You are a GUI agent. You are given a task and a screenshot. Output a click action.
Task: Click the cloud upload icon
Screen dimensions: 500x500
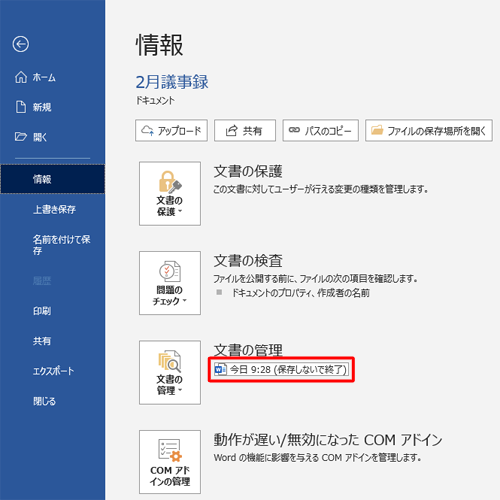[x=147, y=130]
